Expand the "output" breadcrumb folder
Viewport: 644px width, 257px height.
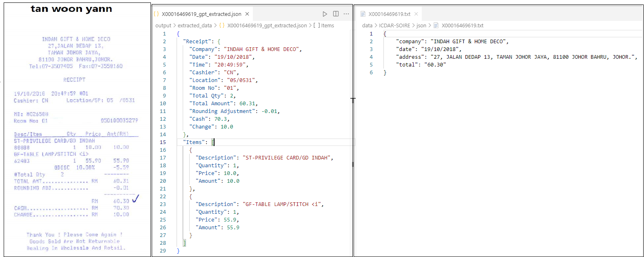point(163,25)
